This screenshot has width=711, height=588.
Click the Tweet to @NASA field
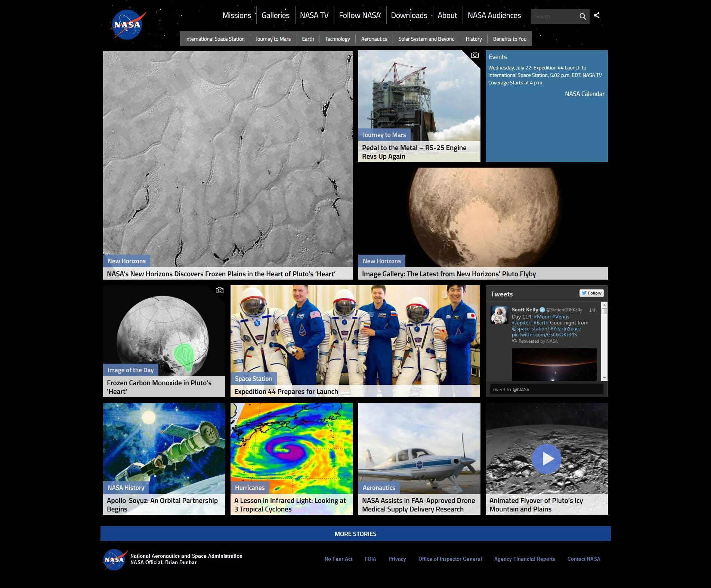coord(547,389)
